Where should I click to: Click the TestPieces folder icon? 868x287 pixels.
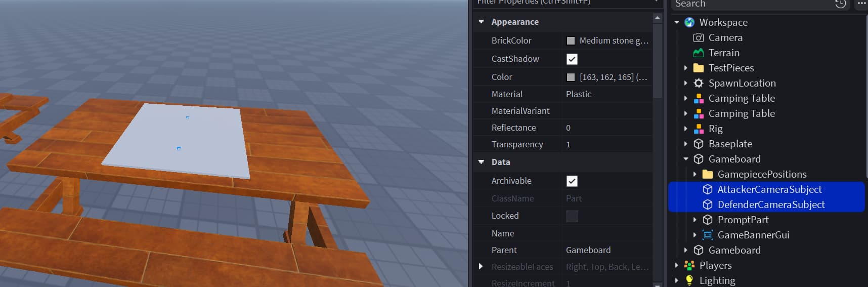699,68
